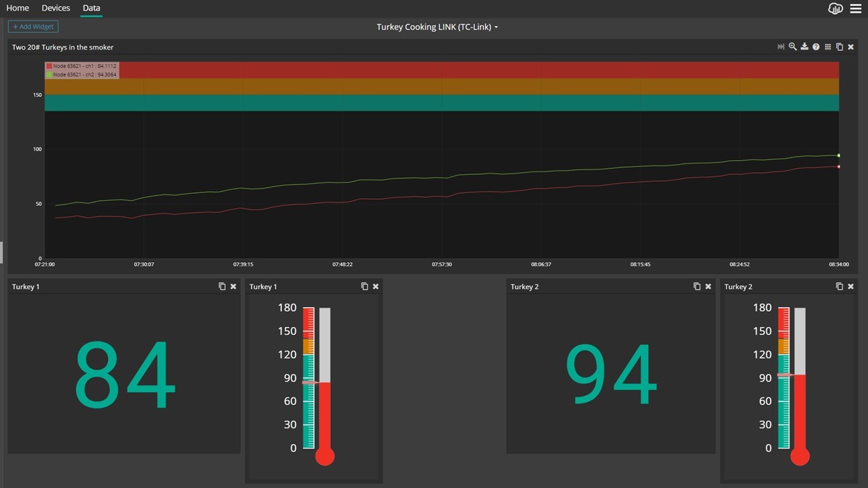The image size is (868, 488).
Task: Download the chart data
Action: pos(804,47)
